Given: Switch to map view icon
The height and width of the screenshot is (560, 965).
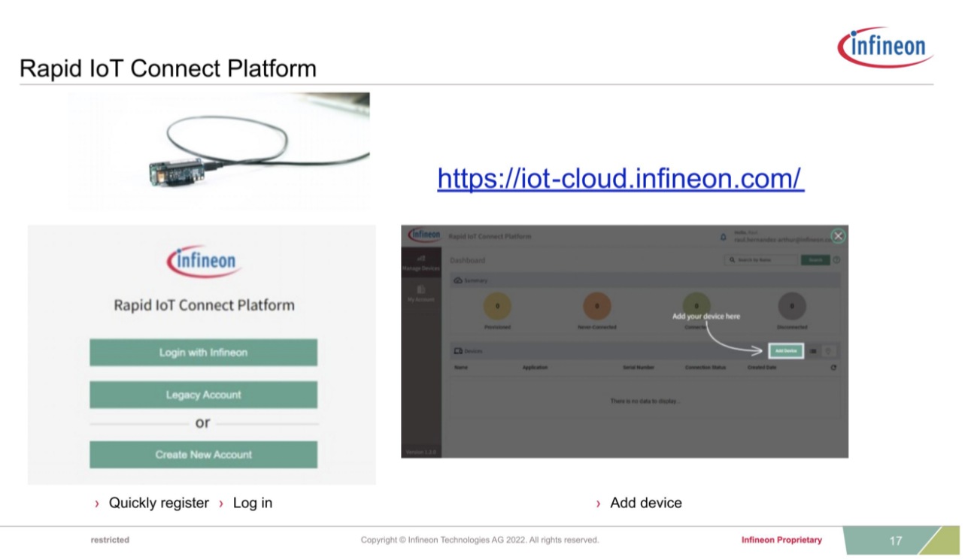Looking at the screenshot, I should tap(827, 351).
